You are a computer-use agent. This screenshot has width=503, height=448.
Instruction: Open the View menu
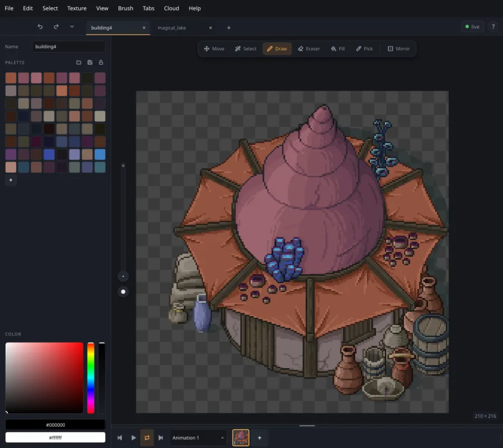102,8
